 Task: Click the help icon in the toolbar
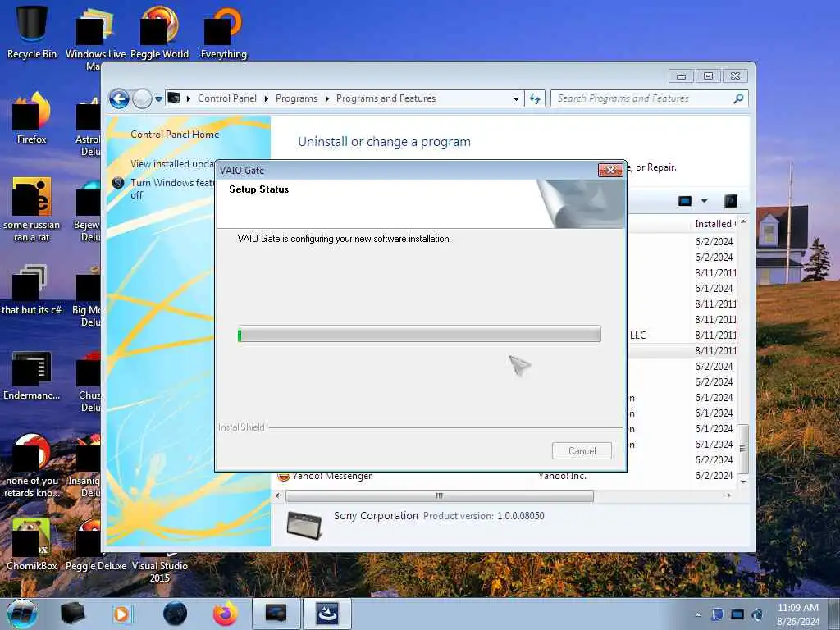731,201
